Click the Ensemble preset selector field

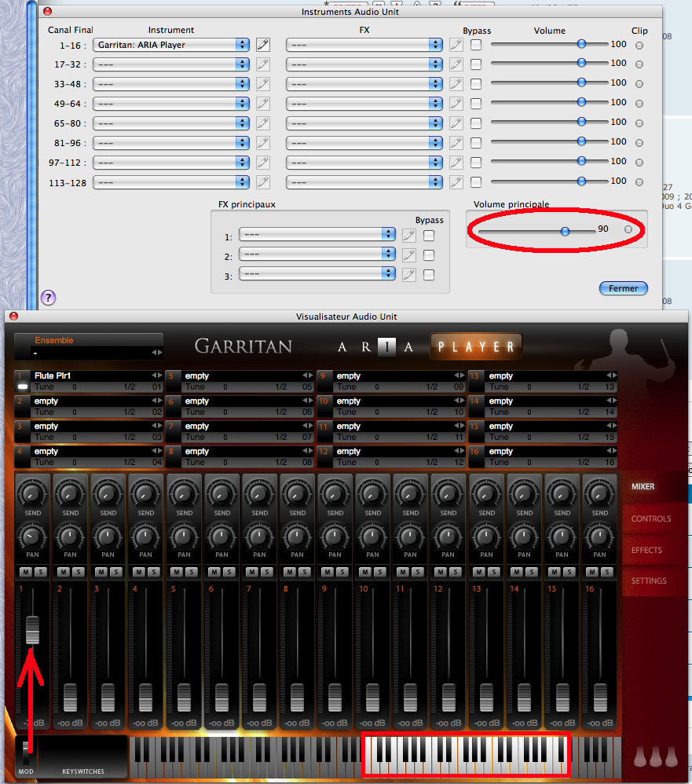89,354
